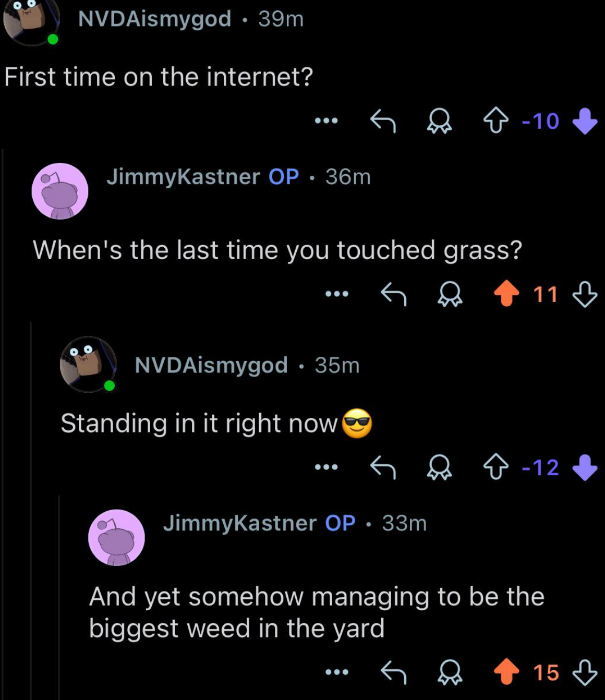605x700 pixels.
Task: Downvote the "touched grass" comment
Action: [585, 295]
